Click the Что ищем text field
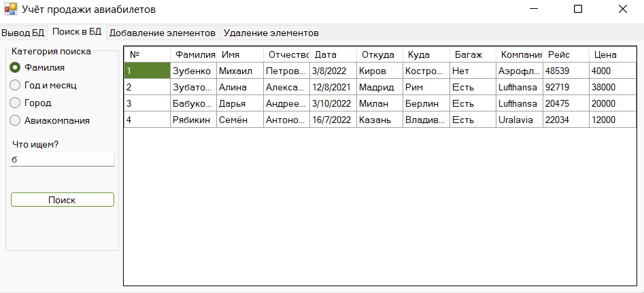 tap(62, 159)
